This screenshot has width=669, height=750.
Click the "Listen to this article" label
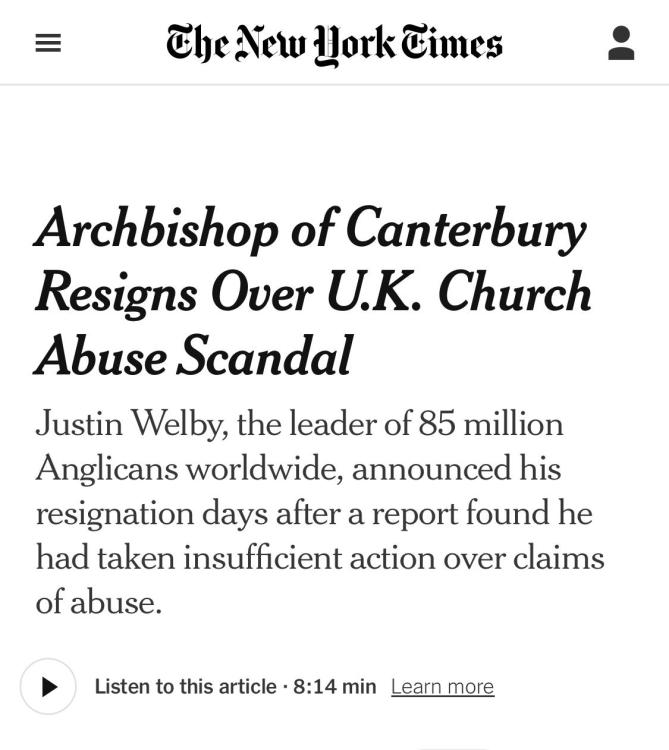pos(185,687)
